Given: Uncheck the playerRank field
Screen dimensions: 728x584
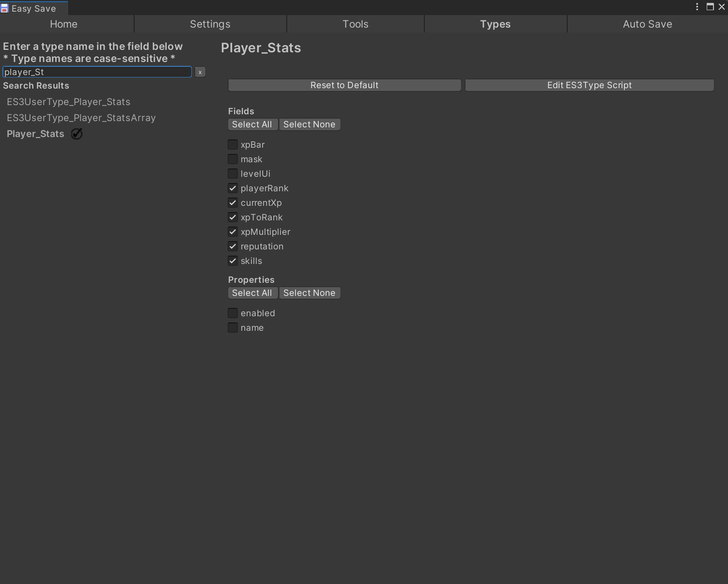Looking at the screenshot, I should 232,188.
